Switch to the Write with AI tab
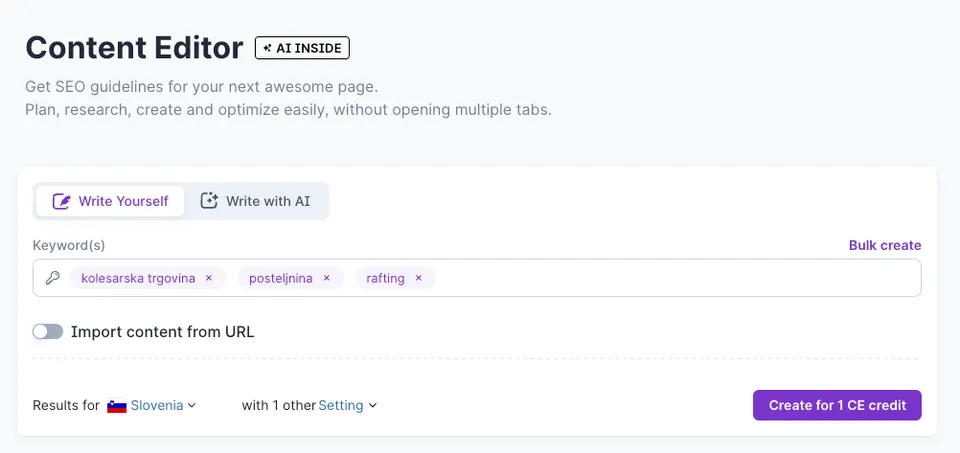Viewport: 960px width, 453px height. 256,201
